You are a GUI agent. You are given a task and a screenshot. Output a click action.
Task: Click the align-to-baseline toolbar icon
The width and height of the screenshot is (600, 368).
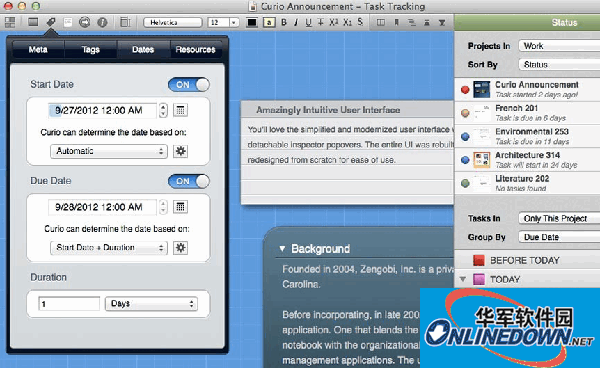point(427,23)
